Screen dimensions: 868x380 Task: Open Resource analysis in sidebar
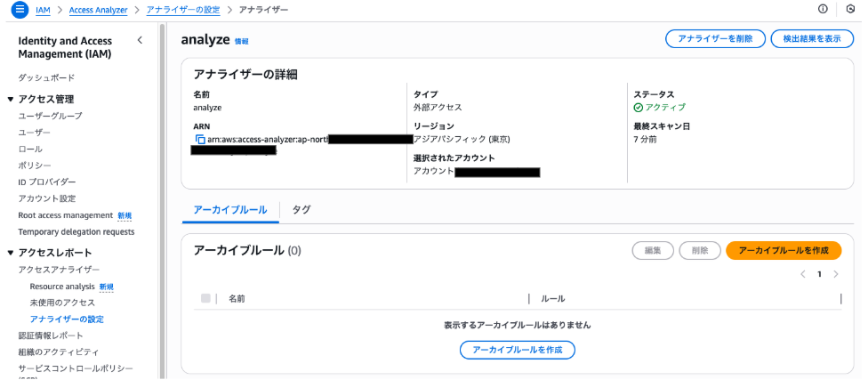(x=62, y=287)
